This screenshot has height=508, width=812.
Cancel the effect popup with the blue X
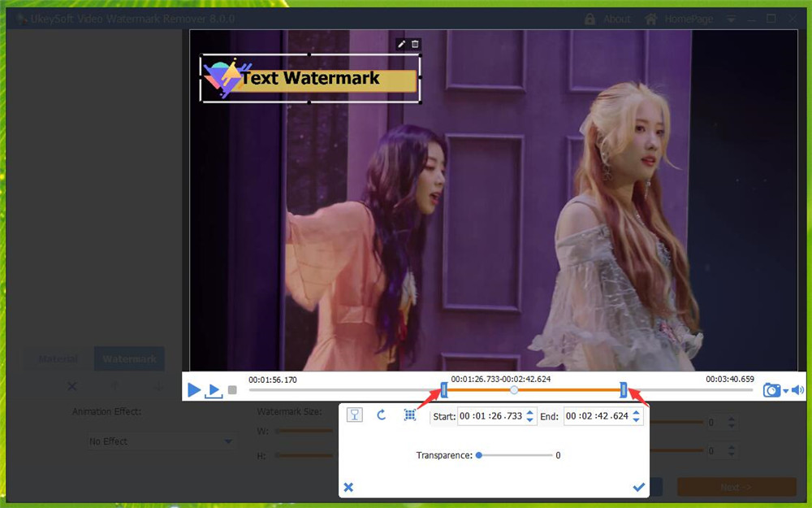click(x=348, y=487)
